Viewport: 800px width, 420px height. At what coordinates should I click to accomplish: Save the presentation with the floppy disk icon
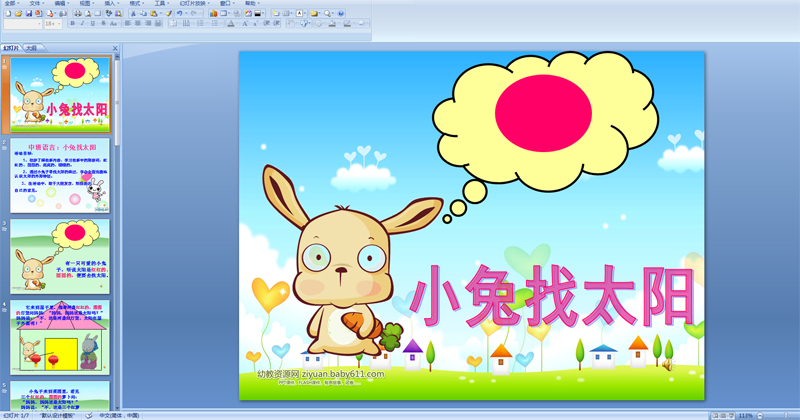click(29, 13)
